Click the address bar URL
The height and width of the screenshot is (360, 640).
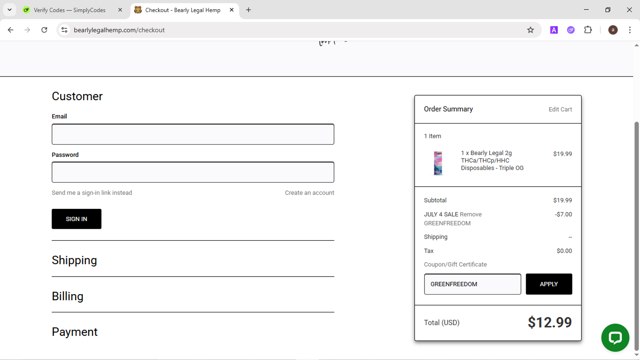[x=119, y=30]
